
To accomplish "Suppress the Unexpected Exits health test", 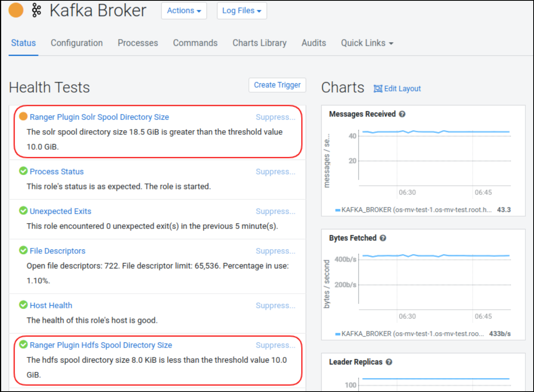I will click(x=275, y=211).
